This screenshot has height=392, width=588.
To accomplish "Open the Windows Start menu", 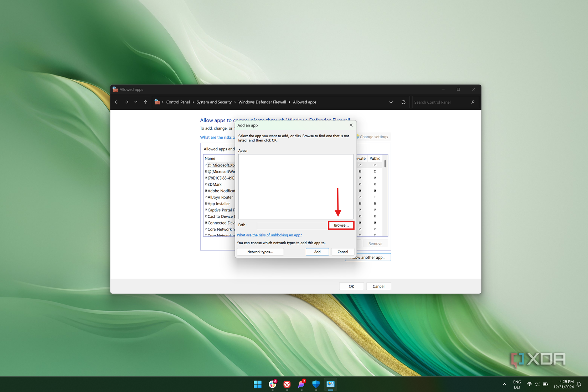I will [258, 385].
